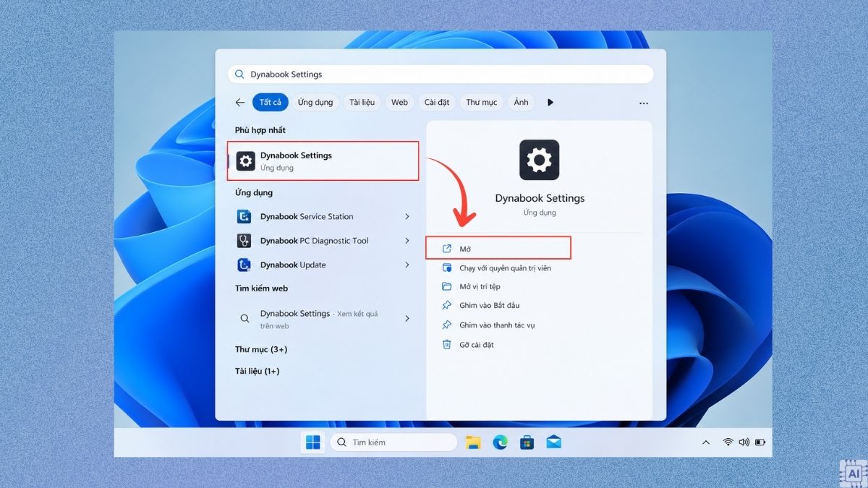Select the Tất cả filter tab
Screen dimensions: 868x488
point(271,103)
